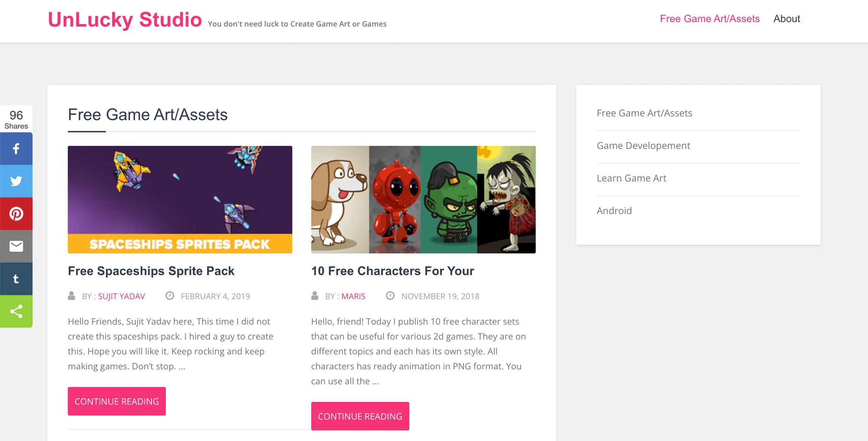
Task: View posts by author Maris
Action: [353, 296]
